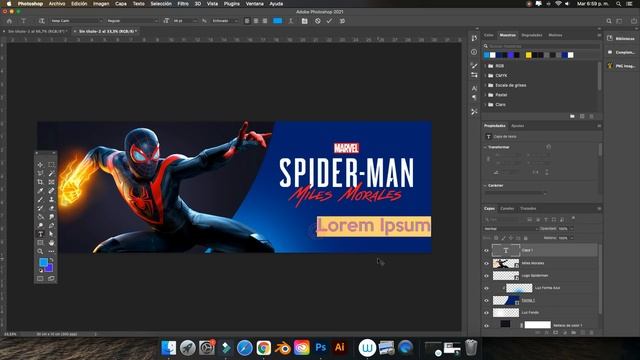
Task: Hide the Miles Morales layer
Action: [486, 264]
